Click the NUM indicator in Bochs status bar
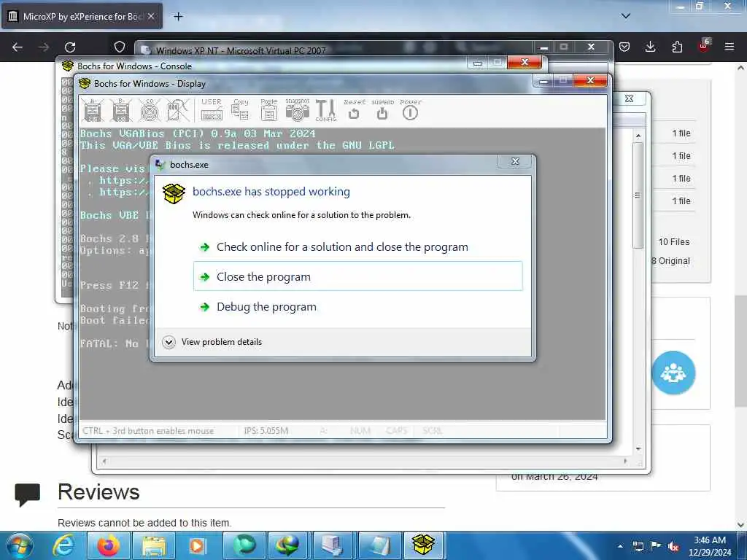Image resolution: width=747 pixels, height=560 pixels. tap(360, 430)
